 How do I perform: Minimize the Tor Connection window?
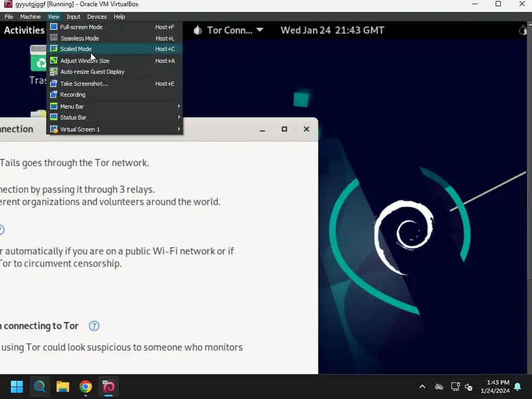[262, 129]
